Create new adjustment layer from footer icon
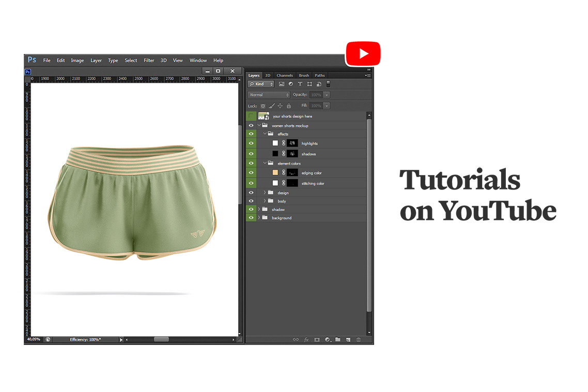Screen dimensions: 588x392 coord(327,340)
